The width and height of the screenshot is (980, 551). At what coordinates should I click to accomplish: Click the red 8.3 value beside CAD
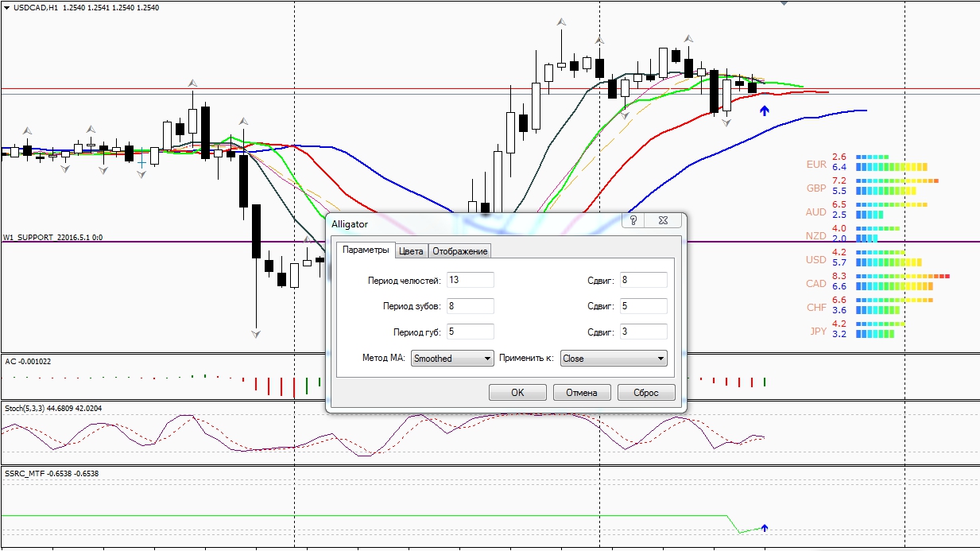coord(839,276)
